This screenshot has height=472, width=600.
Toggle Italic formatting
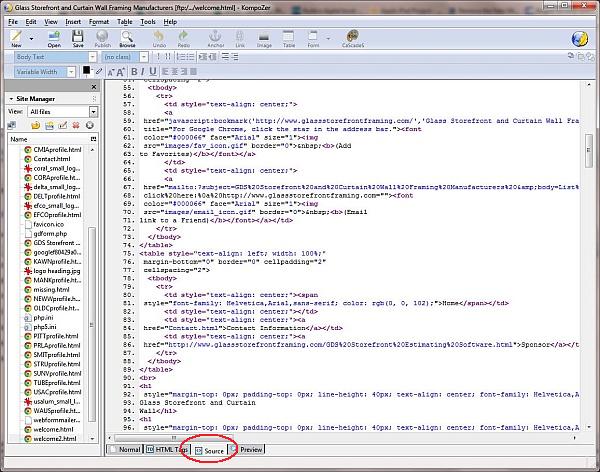pos(143,72)
